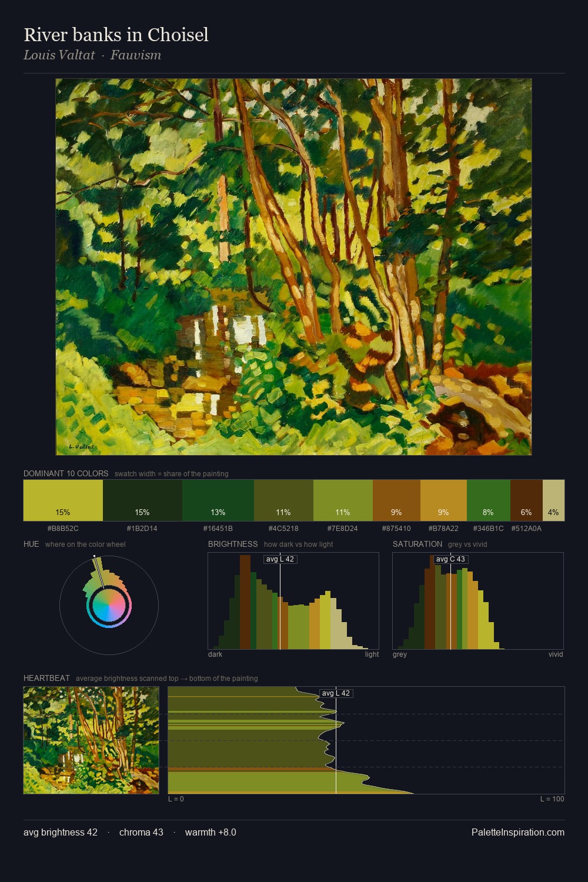The width and height of the screenshot is (588, 882).
Task: Click the title 'River banks in Choisel'
Action: pos(116,35)
